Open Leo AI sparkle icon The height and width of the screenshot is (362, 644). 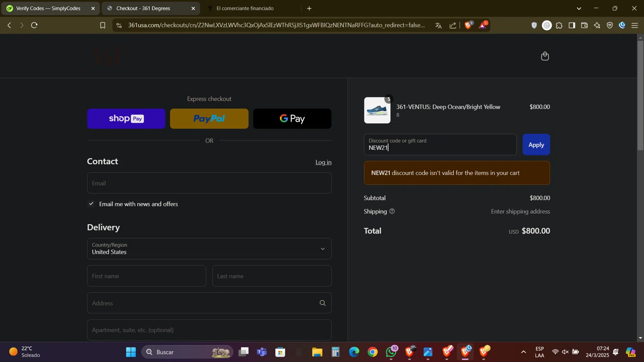click(x=597, y=26)
